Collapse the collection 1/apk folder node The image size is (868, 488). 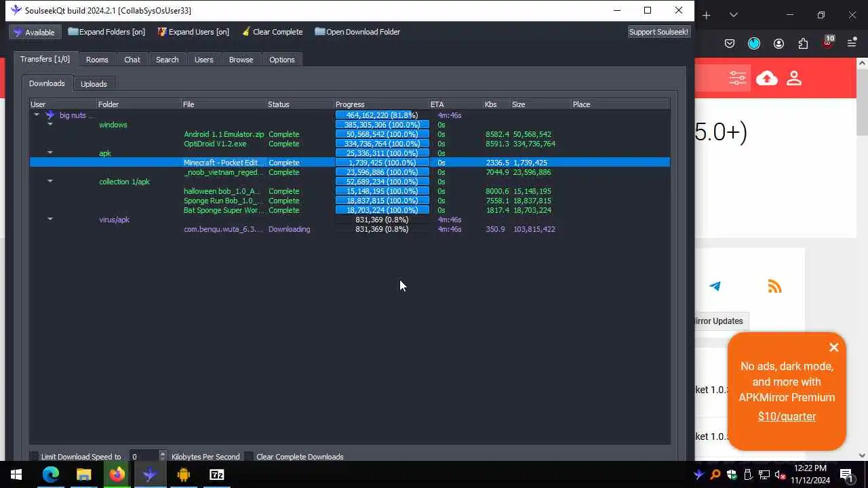coord(50,182)
